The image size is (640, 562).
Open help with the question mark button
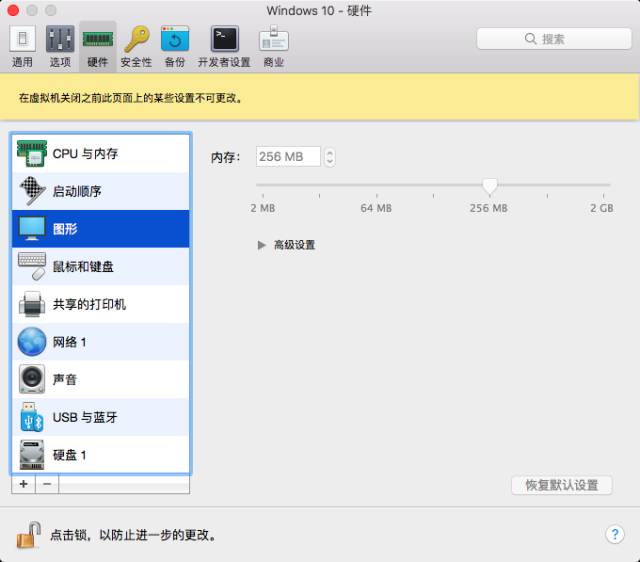tap(615, 534)
